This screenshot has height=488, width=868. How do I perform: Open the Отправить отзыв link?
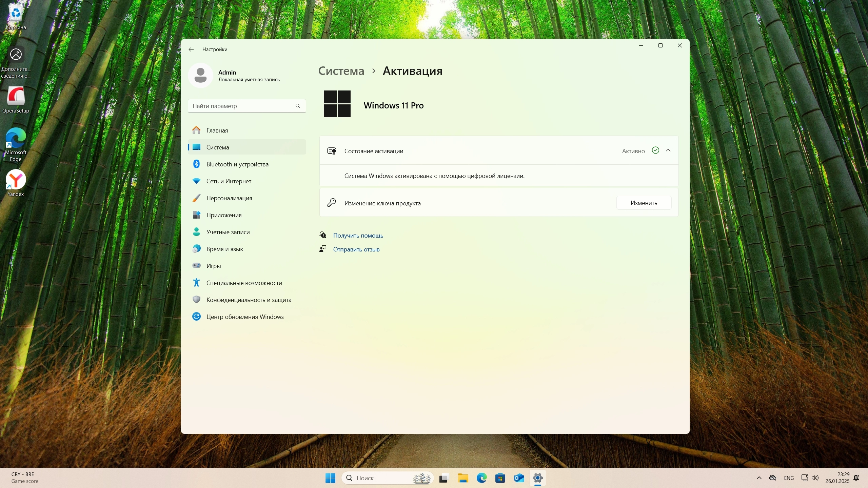click(356, 249)
